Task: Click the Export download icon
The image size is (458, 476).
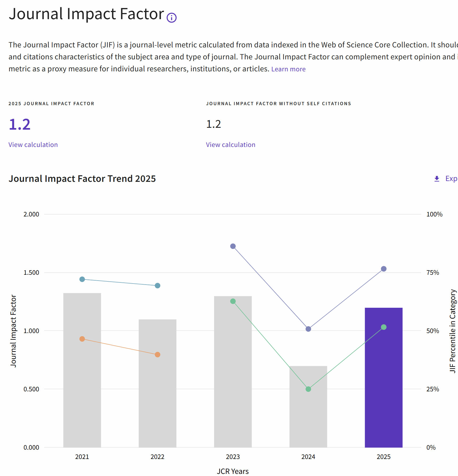Action: [437, 179]
